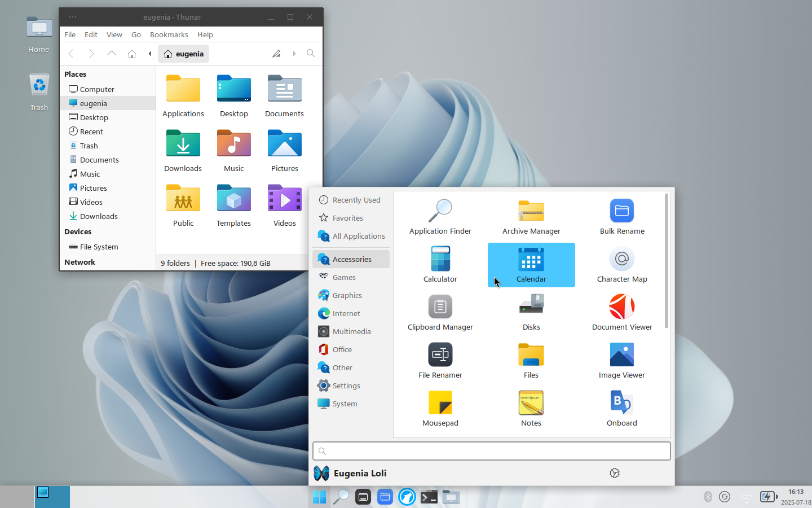The height and width of the screenshot is (508, 812).
Task: Open File System under Devices
Action: (x=108, y=247)
